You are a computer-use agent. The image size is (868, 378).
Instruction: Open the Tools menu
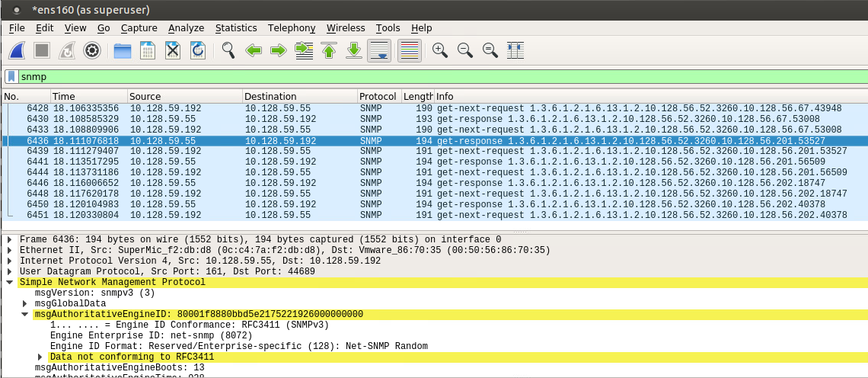pyautogui.click(x=388, y=27)
